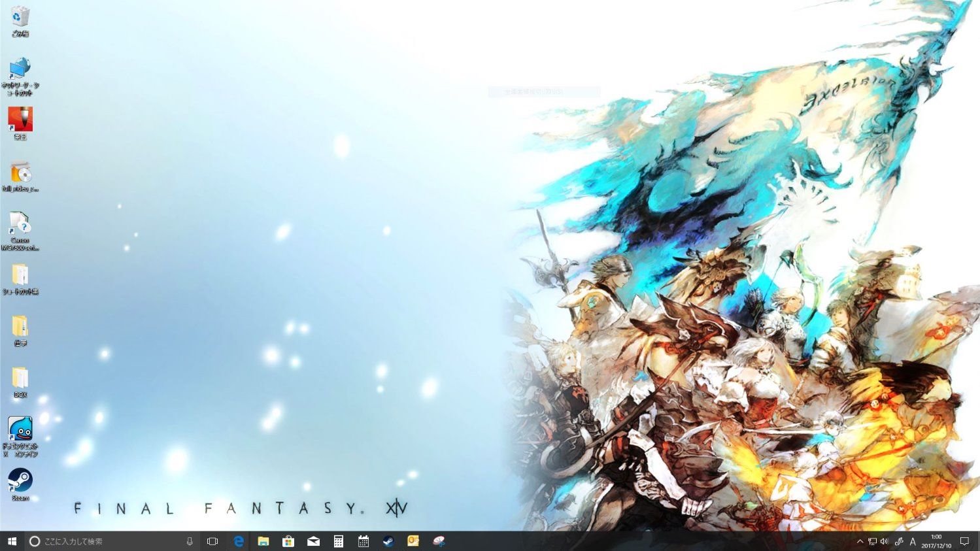
Task: Open File Explorer from the taskbar
Action: click(263, 541)
